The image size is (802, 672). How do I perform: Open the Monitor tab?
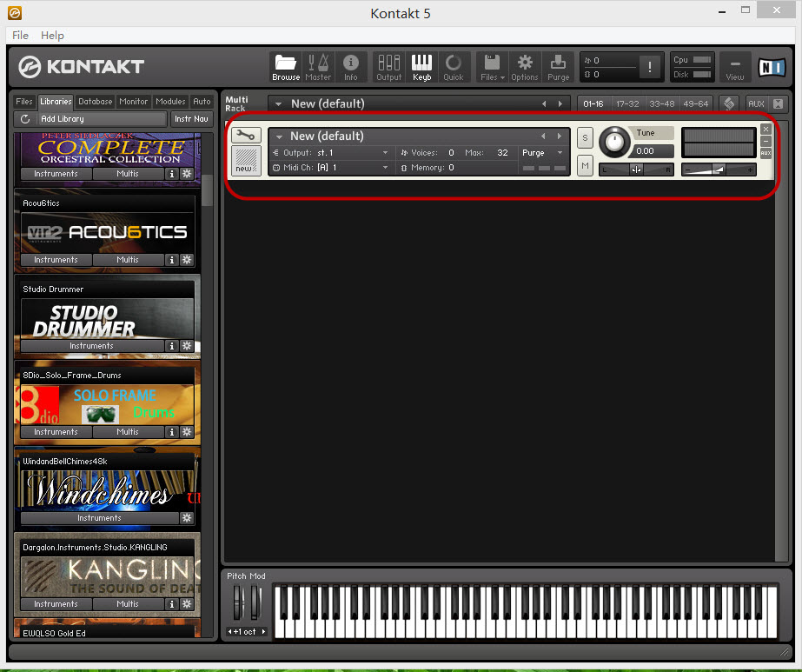[x=134, y=102]
